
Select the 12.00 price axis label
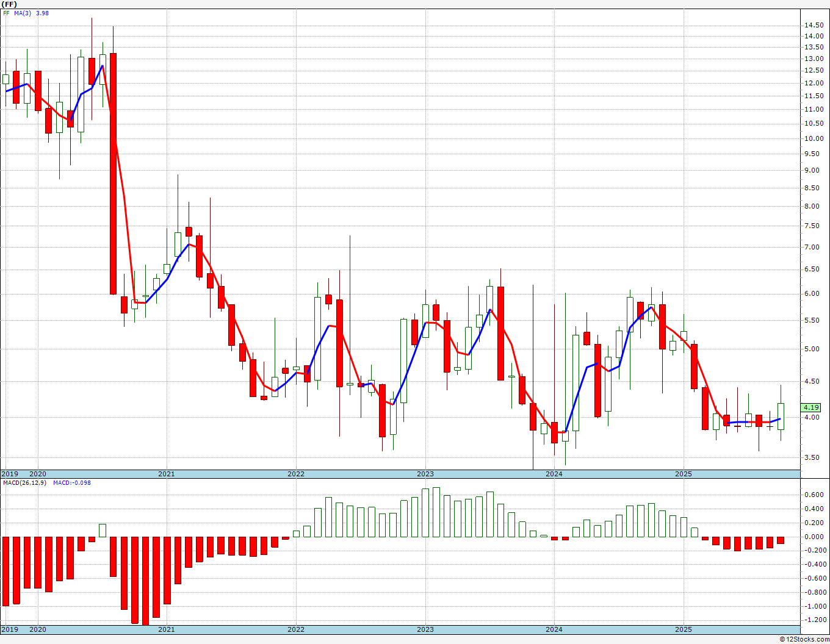click(813, 83)
